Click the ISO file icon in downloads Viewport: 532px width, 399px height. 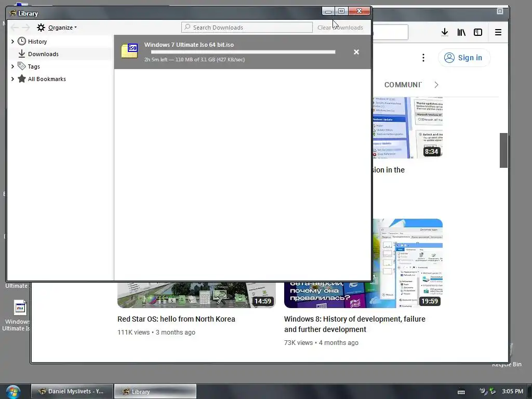point(129,51)
